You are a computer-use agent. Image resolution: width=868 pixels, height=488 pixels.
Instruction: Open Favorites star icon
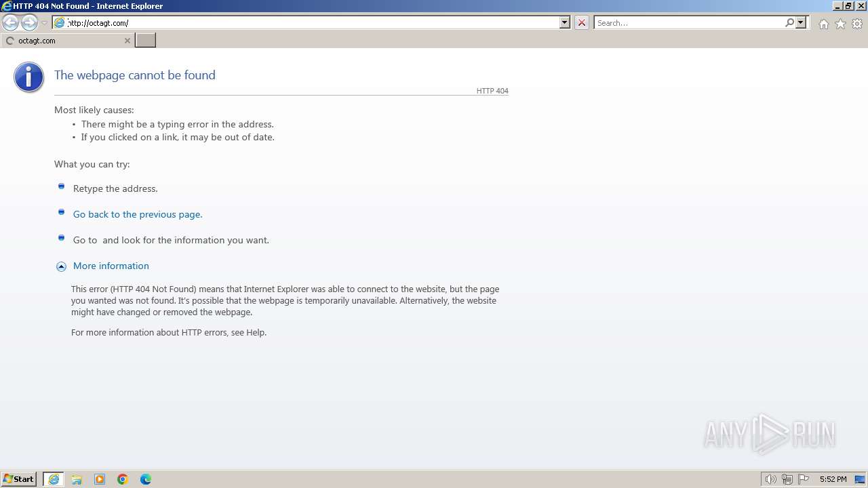pos(840,24)
